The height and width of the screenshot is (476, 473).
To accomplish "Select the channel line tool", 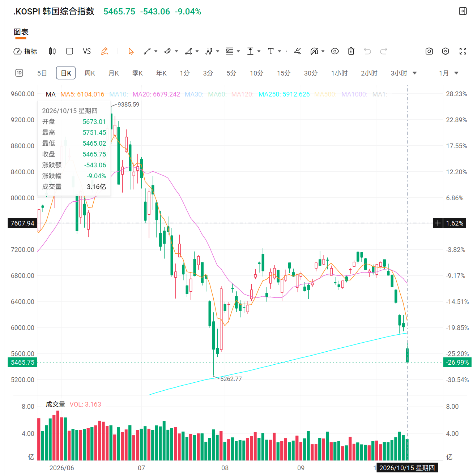I will 167,51.
